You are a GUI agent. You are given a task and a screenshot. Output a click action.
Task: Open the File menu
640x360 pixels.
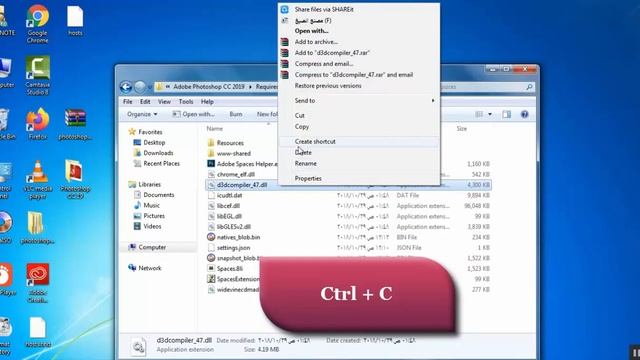pyautogui.click(x=128, y=102)
